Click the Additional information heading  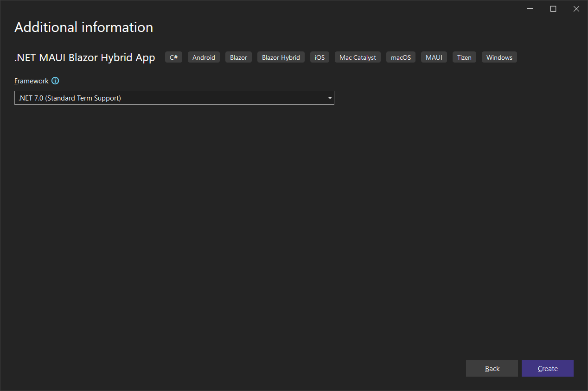pos(84,27)
